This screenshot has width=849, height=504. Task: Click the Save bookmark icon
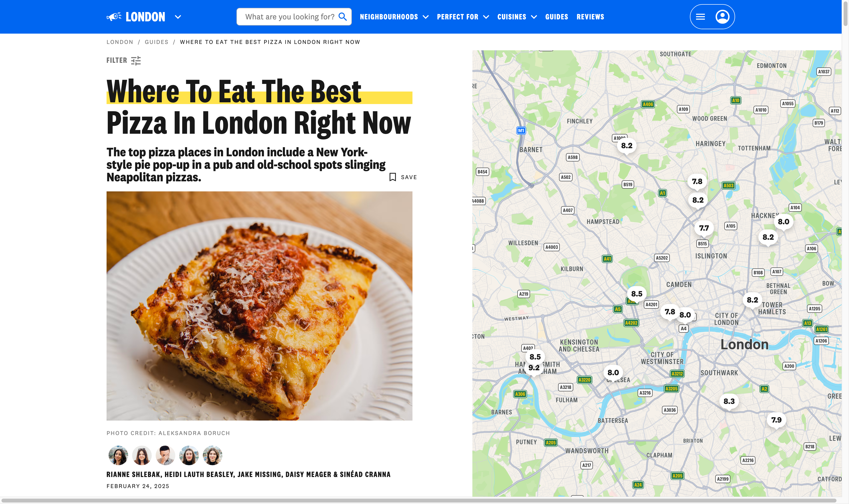393,177
